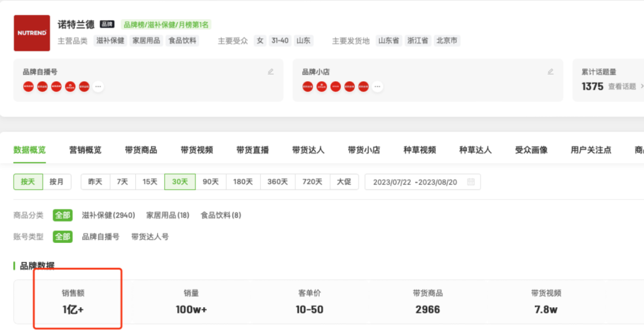Select 全部 in 商品分类 filter
Viewport: 644px width, 330px height.
click(x=63, y=215)
